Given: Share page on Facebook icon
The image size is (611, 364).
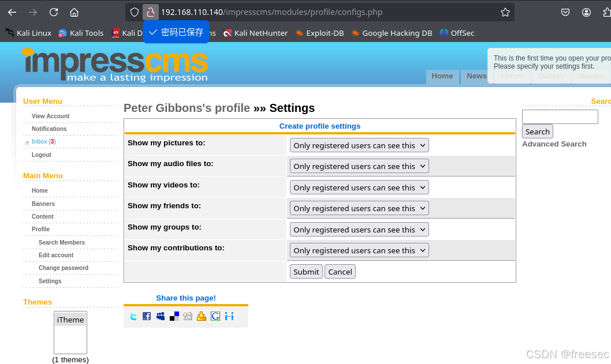Looking at the screenshot, I should coord(147,316).
